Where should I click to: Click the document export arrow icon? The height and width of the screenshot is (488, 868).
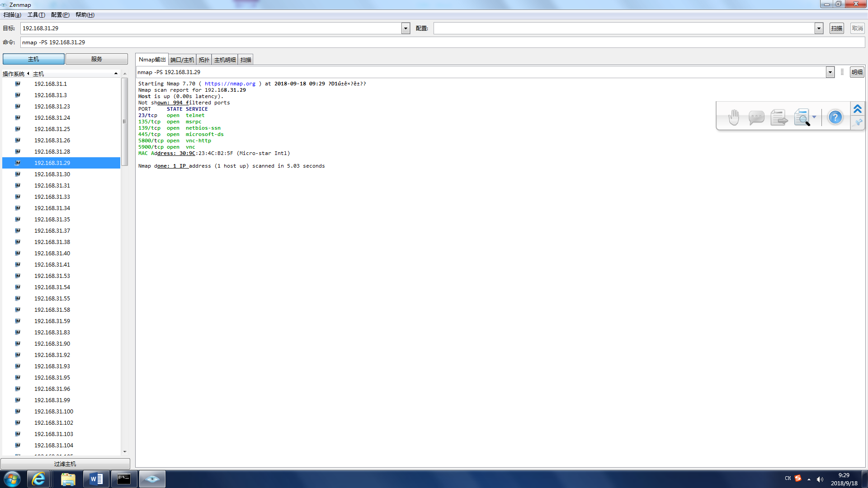pyautogui.click(x=778, y=117)
